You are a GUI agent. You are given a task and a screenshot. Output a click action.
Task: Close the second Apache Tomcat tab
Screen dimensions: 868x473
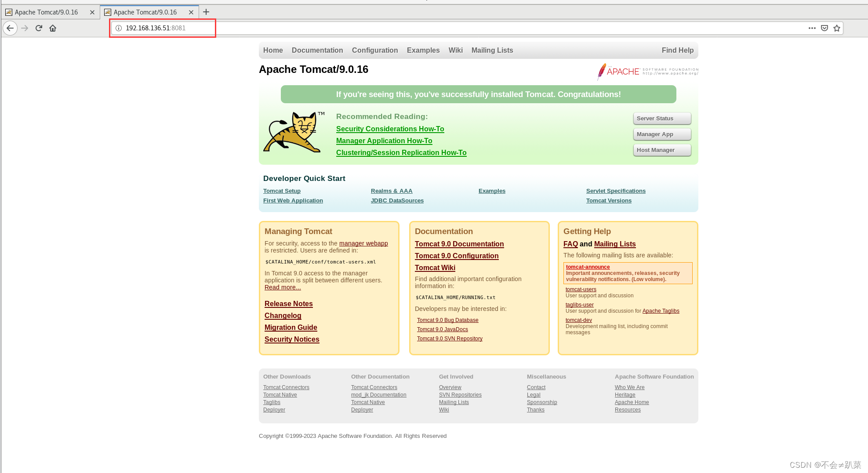(x=191, y=12)
